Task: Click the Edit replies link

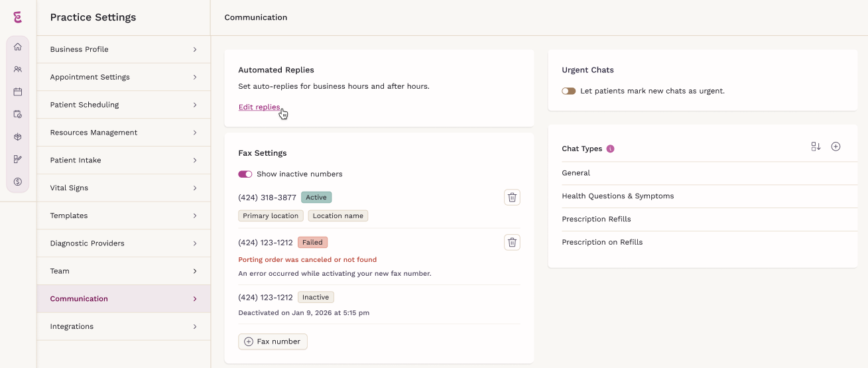Action: click(259, 107)
